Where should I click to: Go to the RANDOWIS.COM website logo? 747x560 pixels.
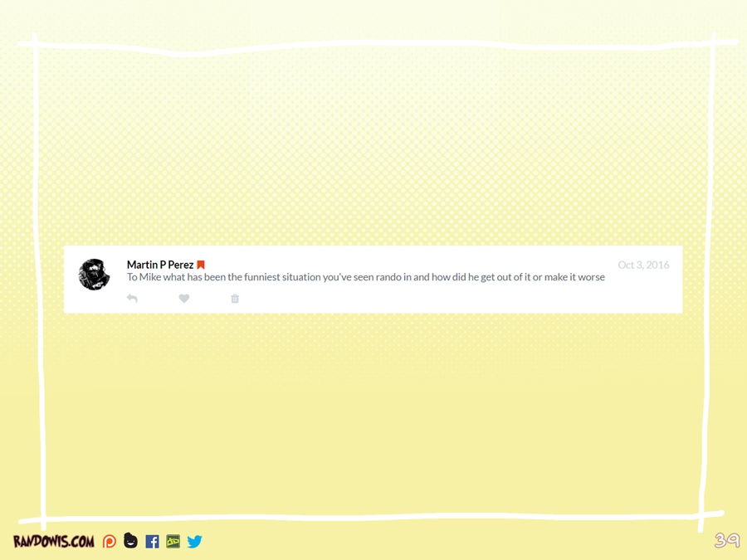tap(54, 542)
